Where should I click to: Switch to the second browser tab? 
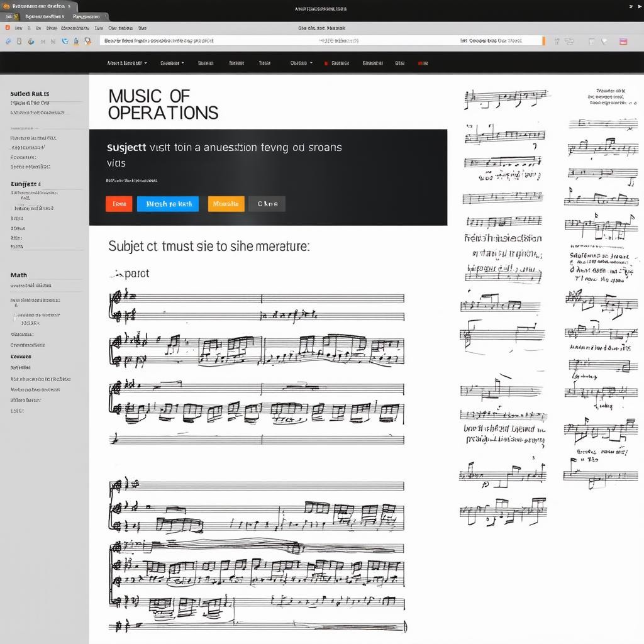[88, 17]
